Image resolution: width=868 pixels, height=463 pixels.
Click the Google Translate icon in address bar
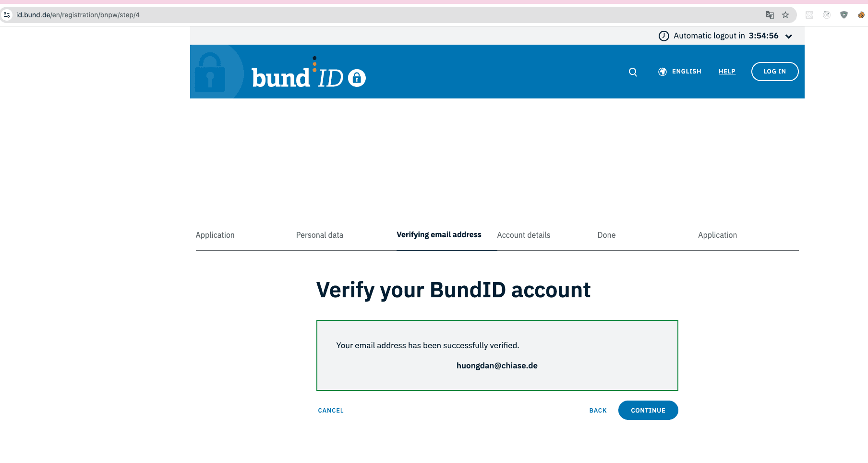coord(770,15)
